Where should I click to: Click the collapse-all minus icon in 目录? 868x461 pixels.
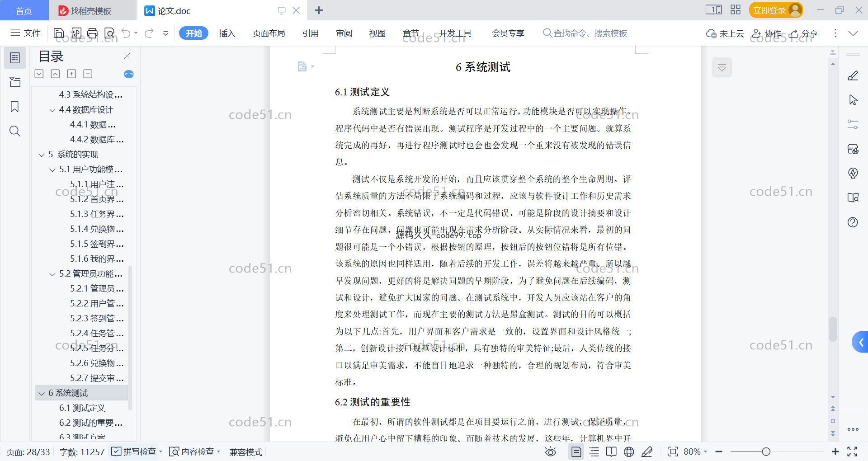[x=88, y=74]
